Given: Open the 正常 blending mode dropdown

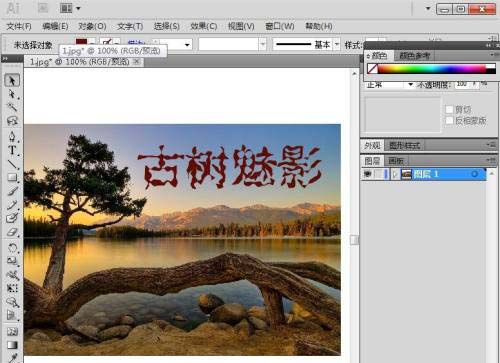Looking at the screenshot, I should coord(411,85).
